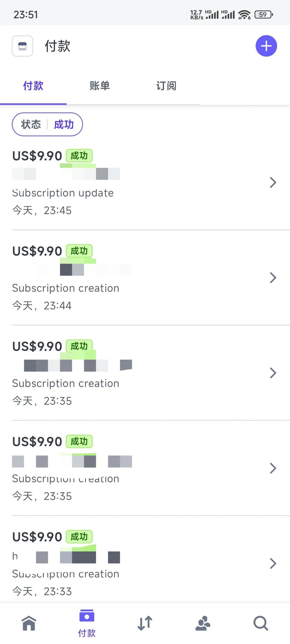
Task: Open chevron for the 23:33 payment
Action: [273, 563]
